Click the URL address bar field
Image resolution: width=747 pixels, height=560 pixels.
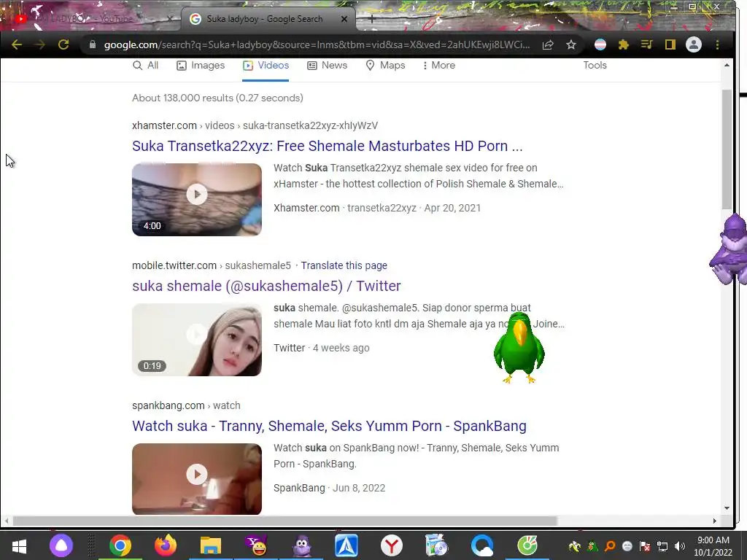pyautogui.click(x=317, y=44)
